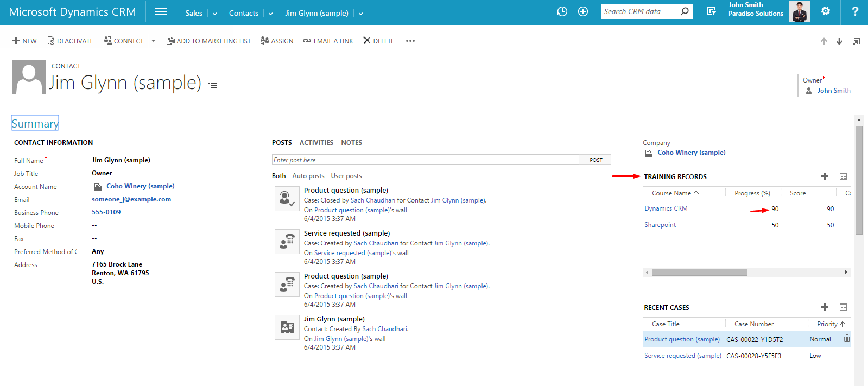Click business phone 555-0109
Viewport: 868px width, 386px height.
pyautogui.click(x=106, y=212)
